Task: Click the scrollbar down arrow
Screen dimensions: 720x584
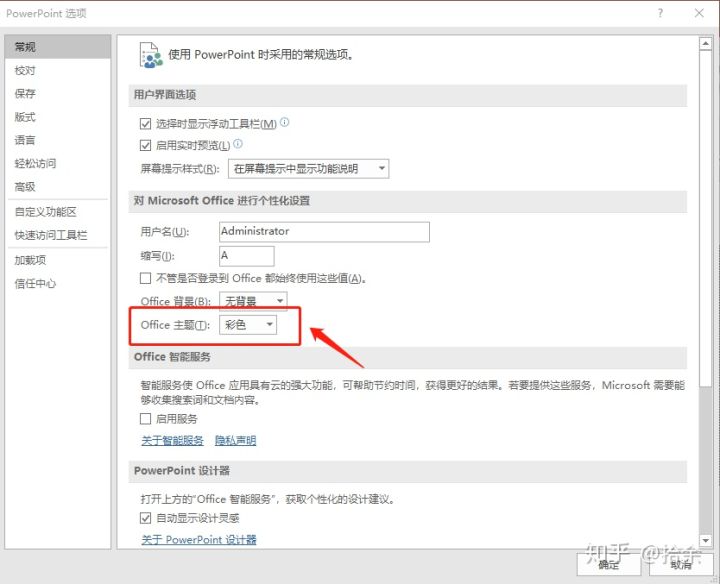Action: pyautogui.click(x=705, y=540)
